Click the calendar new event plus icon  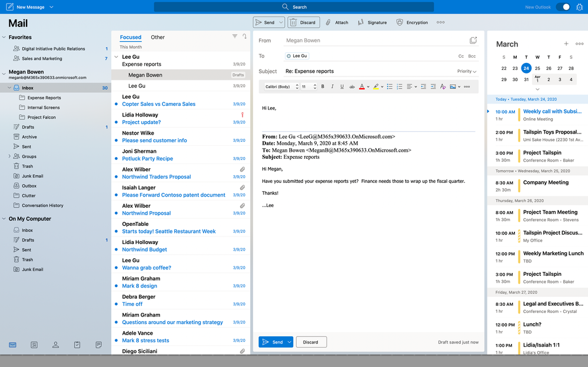(566, 44)
